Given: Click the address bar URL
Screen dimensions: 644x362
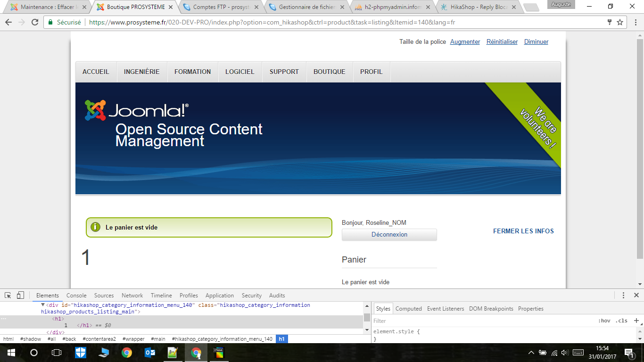Looking at the screenshot, I should [272, 22].
